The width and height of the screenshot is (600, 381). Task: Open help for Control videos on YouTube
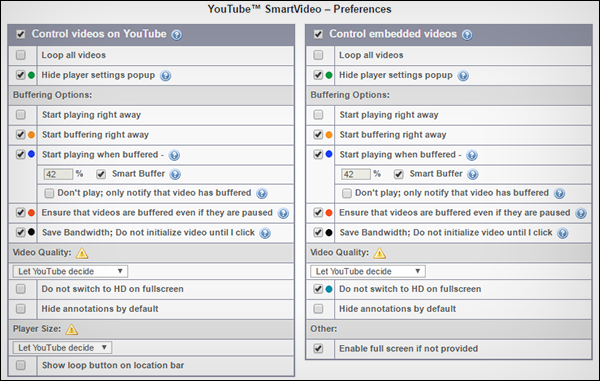pyautogui.click(x=176, y=35)
